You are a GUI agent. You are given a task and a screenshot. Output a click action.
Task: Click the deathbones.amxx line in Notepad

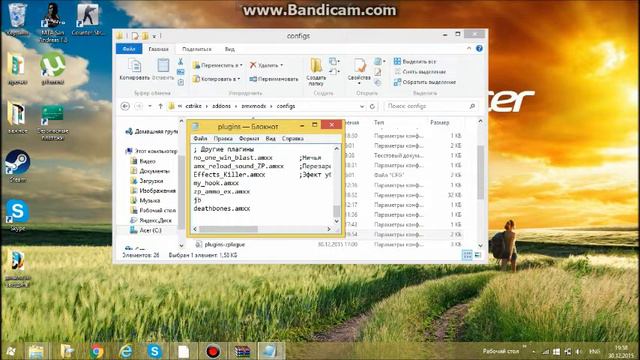[222, 209]
